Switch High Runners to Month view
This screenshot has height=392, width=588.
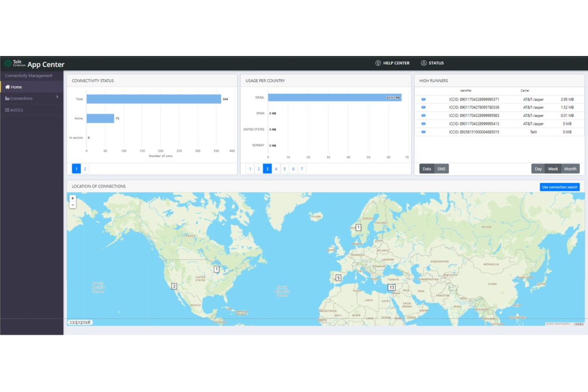[571, 168]
